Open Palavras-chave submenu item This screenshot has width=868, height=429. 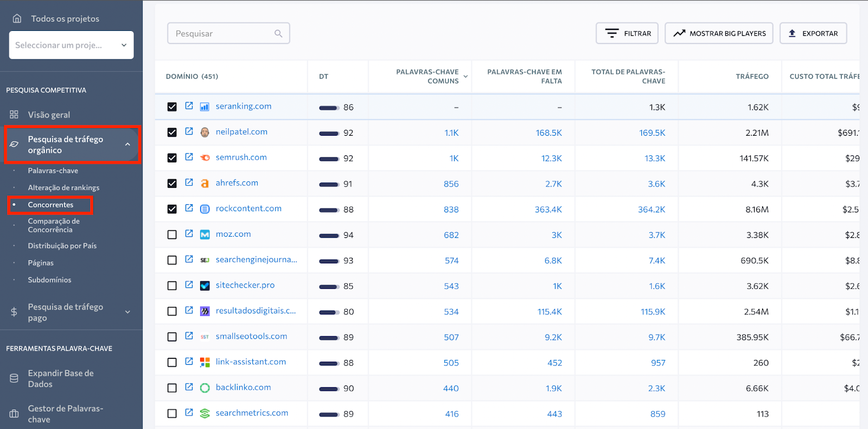(x=53, y=171)
